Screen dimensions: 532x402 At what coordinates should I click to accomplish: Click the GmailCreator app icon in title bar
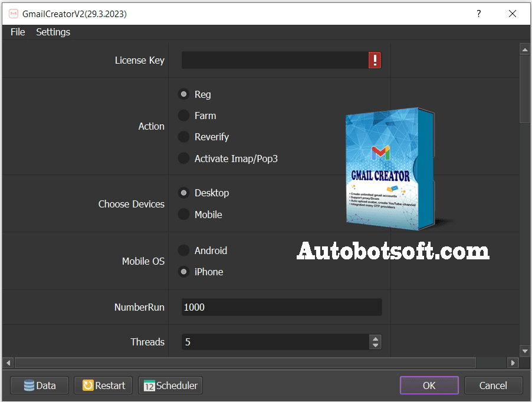click(x=13, y=14)
